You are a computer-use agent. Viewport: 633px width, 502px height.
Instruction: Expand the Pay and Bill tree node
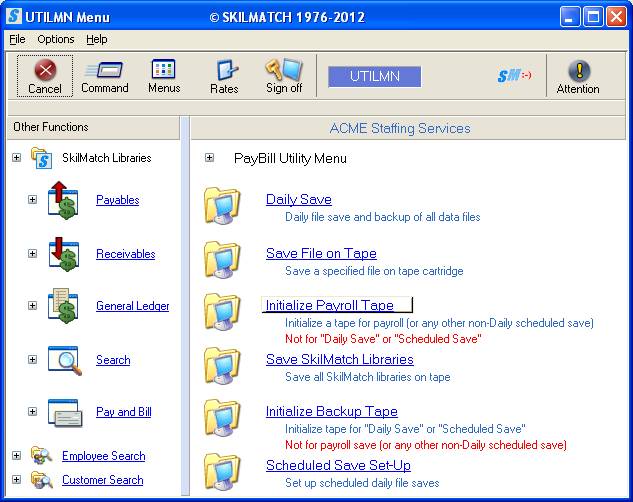(x=32, y=411)
